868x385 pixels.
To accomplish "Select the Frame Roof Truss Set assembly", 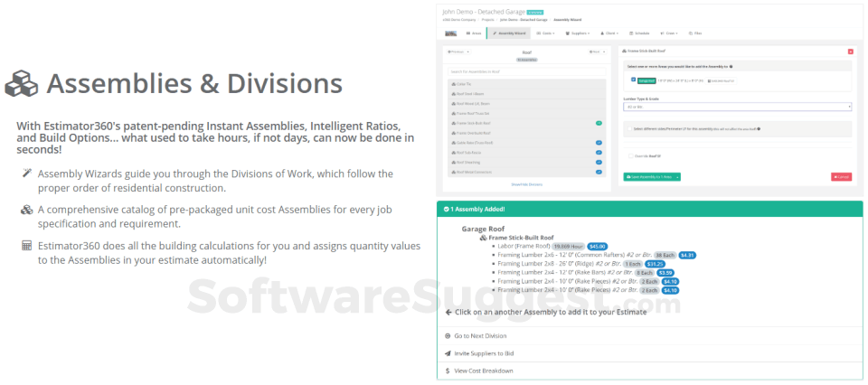I will click(526, 113).
